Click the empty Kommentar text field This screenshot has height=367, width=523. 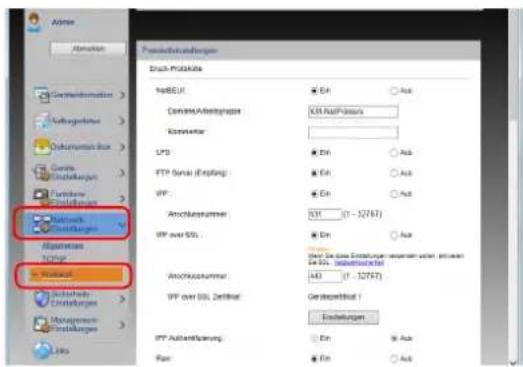(x=353, y=132)
